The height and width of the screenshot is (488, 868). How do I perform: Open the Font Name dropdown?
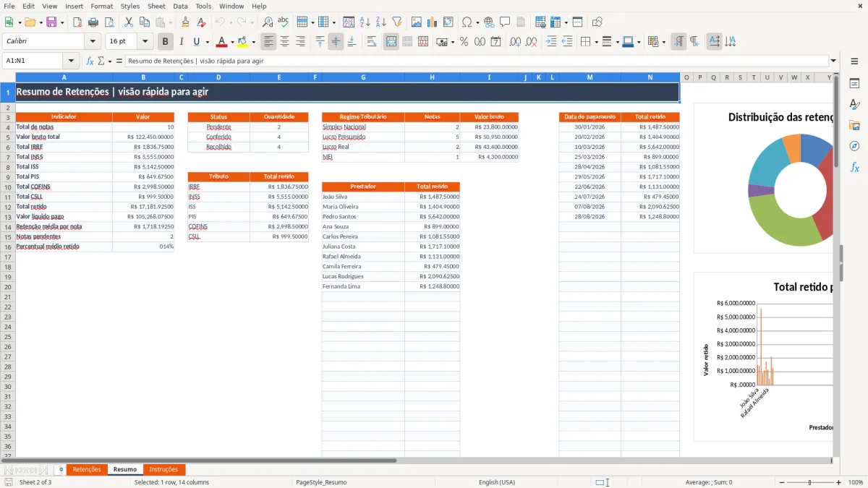pyautogui.click(x=93, y=42)
